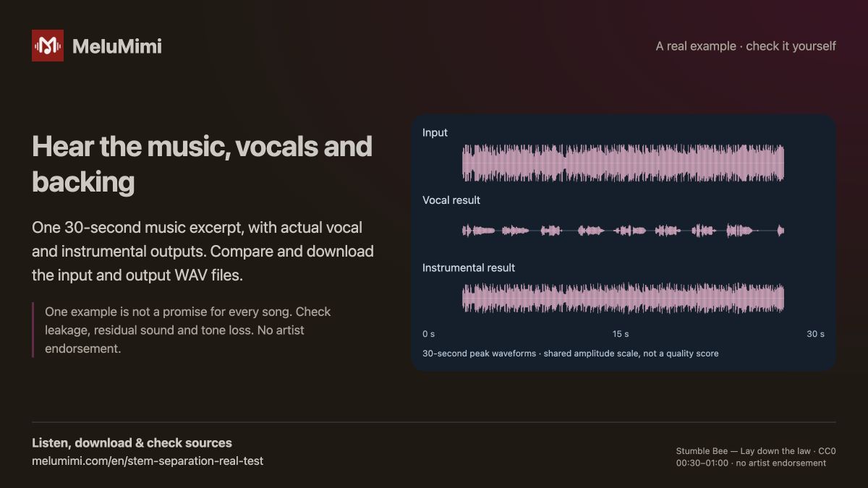The height and width of the screenshot is (488, 868).
Task: Click the 'Input' label
Action: (x=435, y=133)
